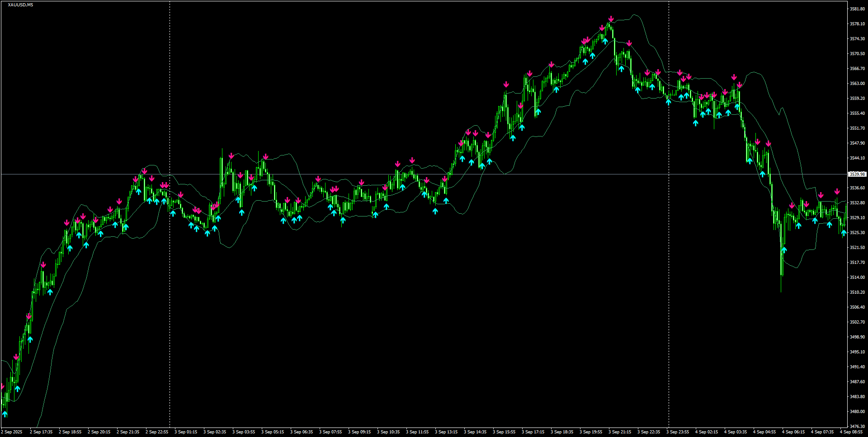Screen dimensions: 868x437
Task: Click the cyan up arrow near 4 Sep 08:55
Action: [844, 233]
